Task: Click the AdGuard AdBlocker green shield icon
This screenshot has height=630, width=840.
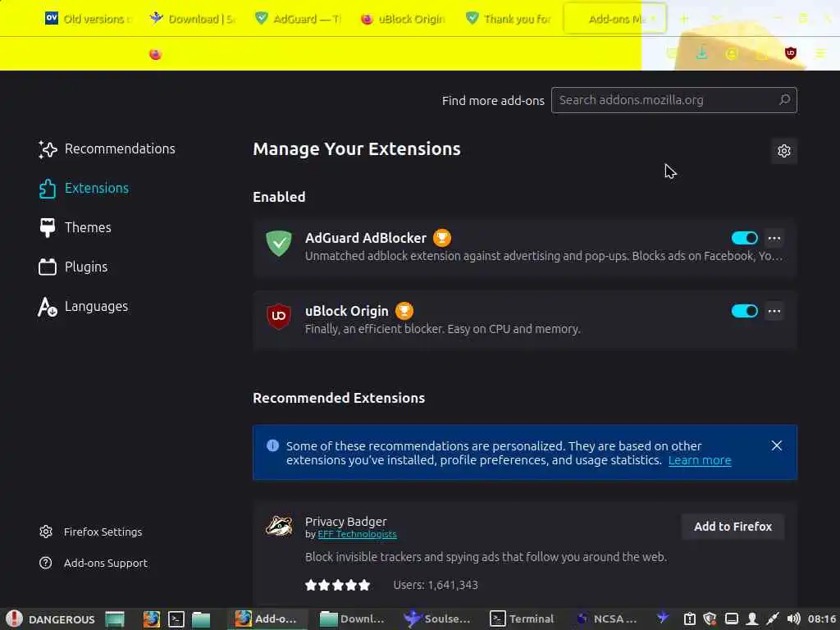Action: [x=279, y=243]
